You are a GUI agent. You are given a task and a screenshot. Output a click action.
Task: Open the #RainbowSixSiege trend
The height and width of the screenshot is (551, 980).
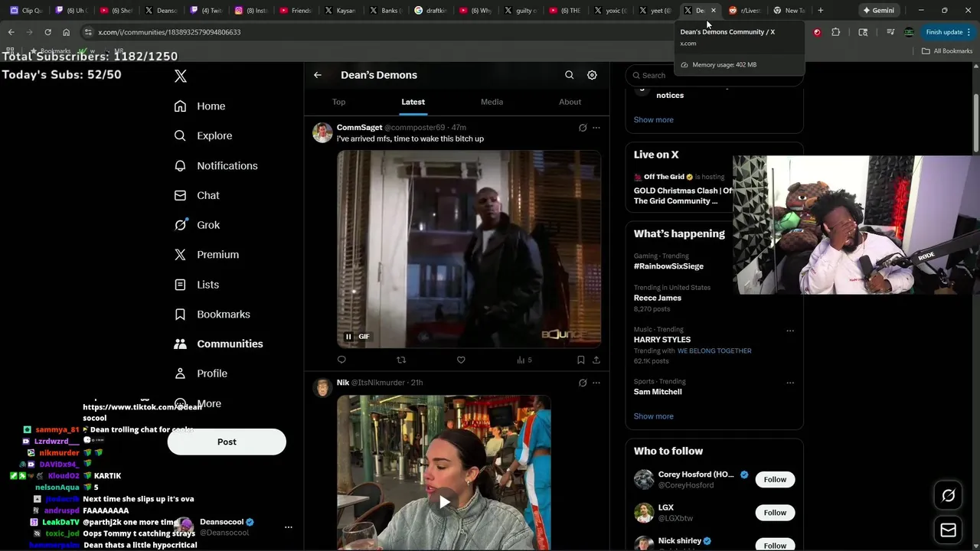[668, 266]
